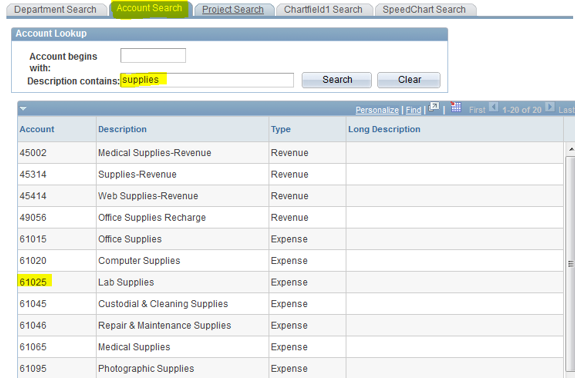Select account 61065
Image resolution: width=575 pixels, height=385 pixels.
coord(33,347)
